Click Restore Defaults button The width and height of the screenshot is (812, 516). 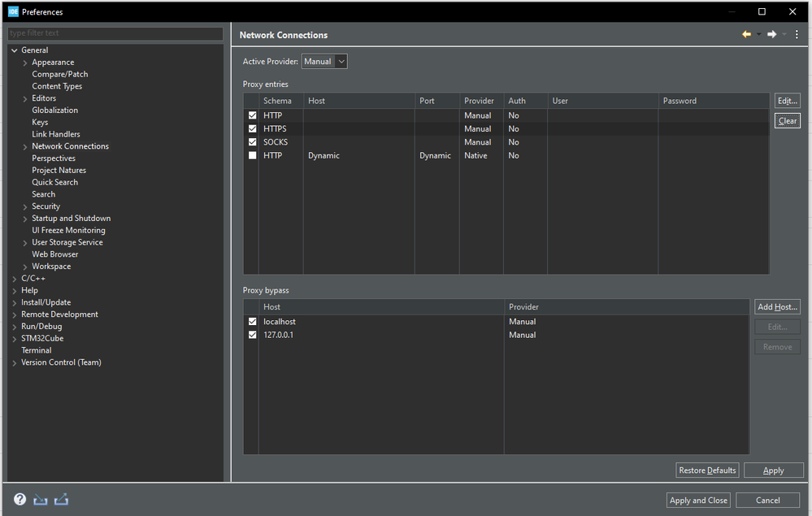click(707, 470)
